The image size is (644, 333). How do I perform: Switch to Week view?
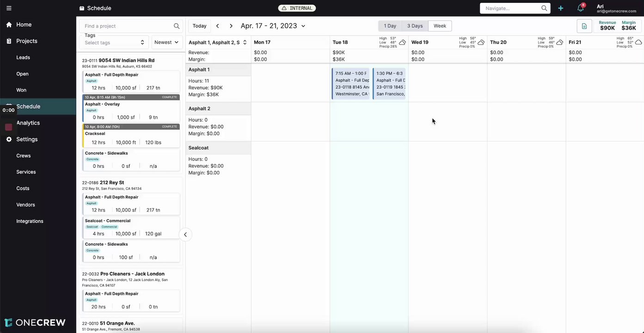(x=440, y=26)
